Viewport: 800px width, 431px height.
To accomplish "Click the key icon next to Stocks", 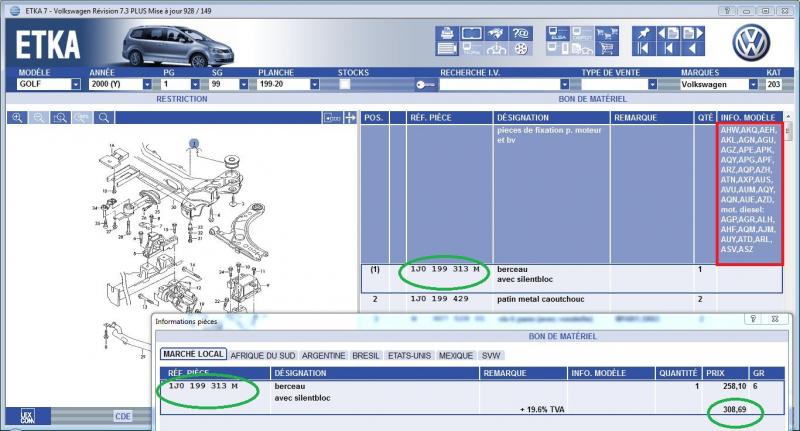I will pyautogui.click(x=425, y=85).
